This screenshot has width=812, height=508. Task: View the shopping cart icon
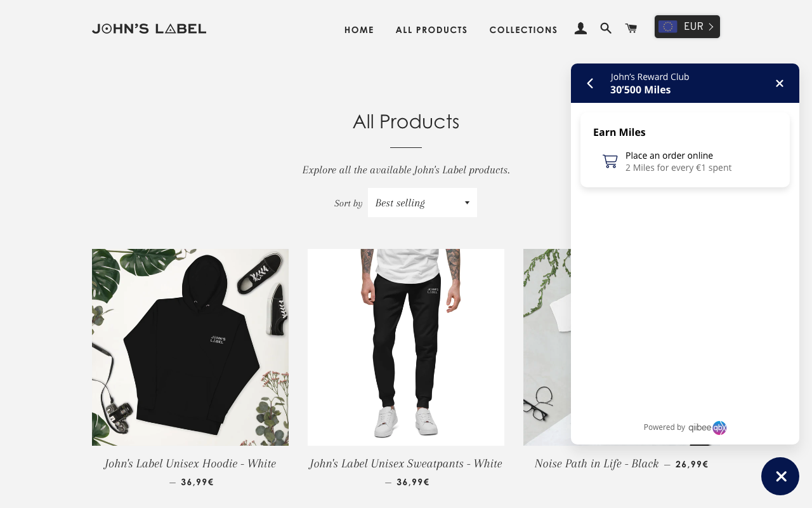pyautogui.click(x=631, y=29)
